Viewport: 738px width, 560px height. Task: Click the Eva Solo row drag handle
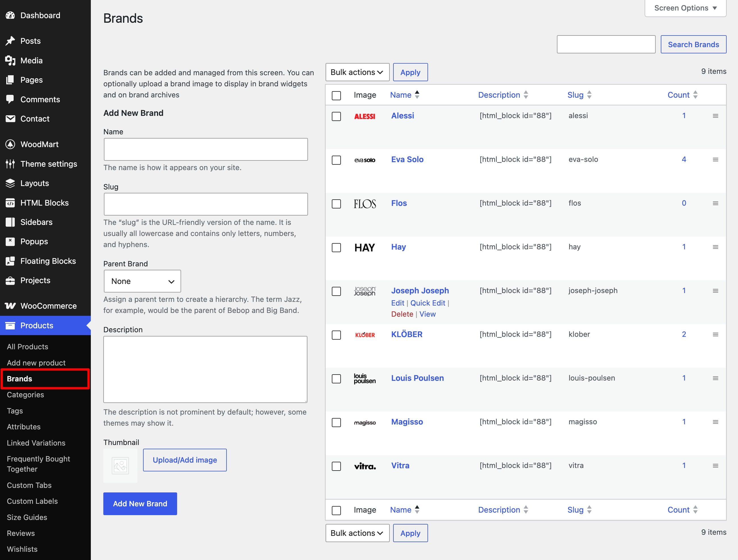(715, 160)
